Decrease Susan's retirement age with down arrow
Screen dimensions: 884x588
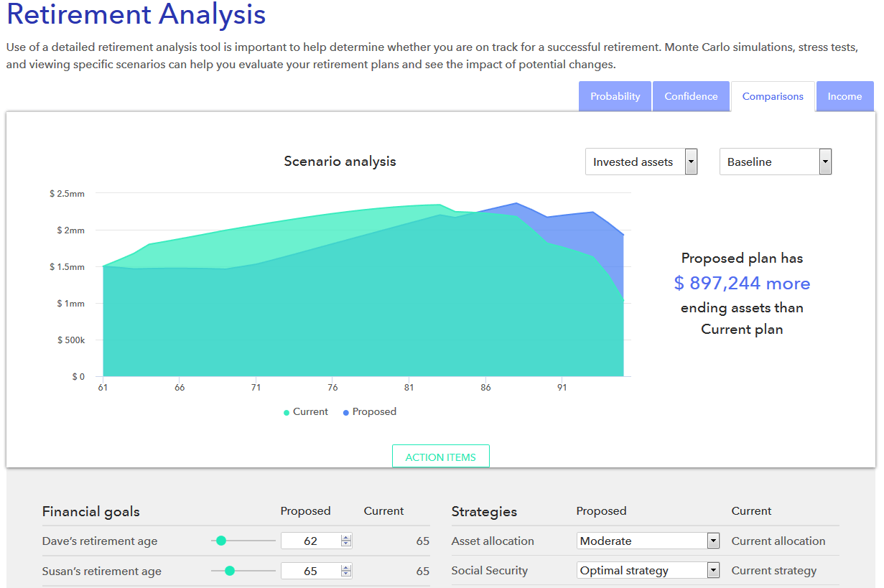coord(346,574)
